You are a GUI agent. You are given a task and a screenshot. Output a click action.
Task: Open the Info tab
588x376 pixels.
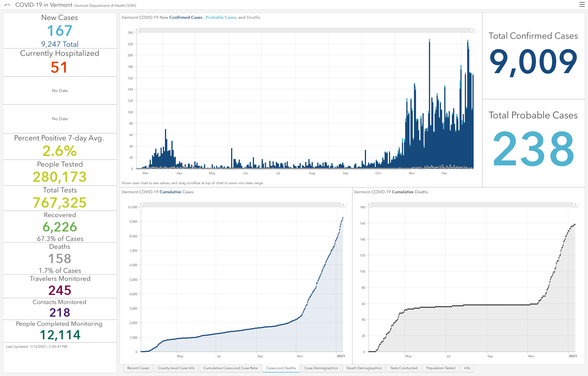pyautogui.click(x=467, y=368)
